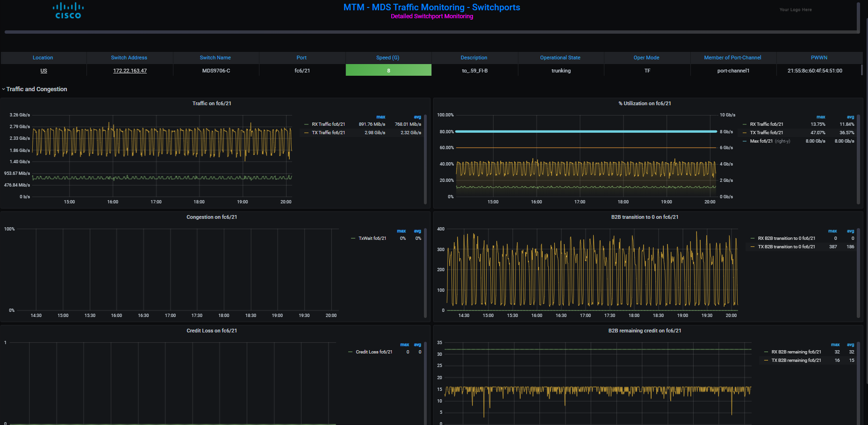Sort Utilization panel legend by max

click(x=821, y=117)
